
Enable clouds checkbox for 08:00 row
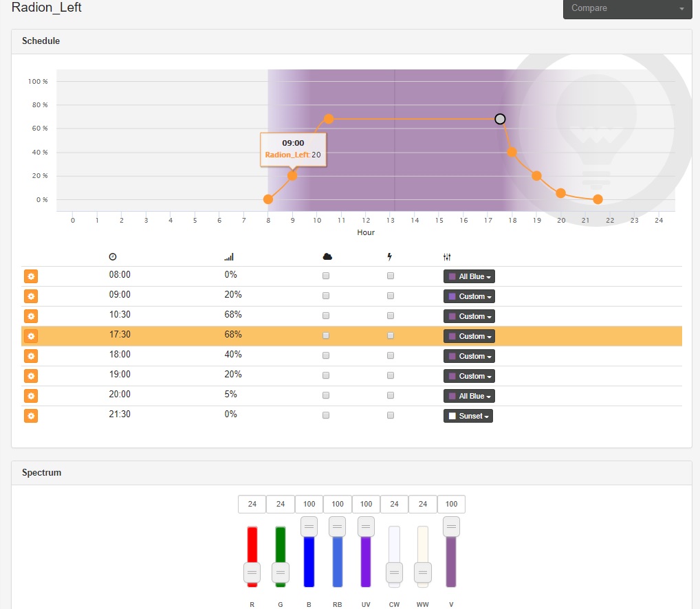[x=326, y=276]
